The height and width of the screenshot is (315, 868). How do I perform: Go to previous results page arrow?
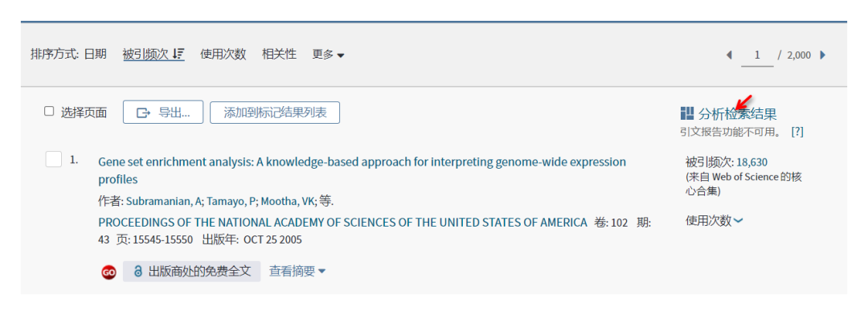pos(729,55)
